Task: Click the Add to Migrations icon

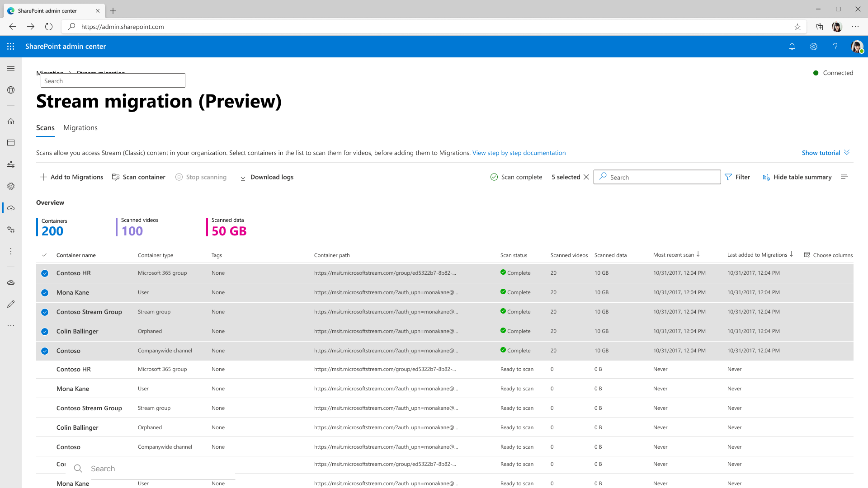Action: (x=43, y=177)
